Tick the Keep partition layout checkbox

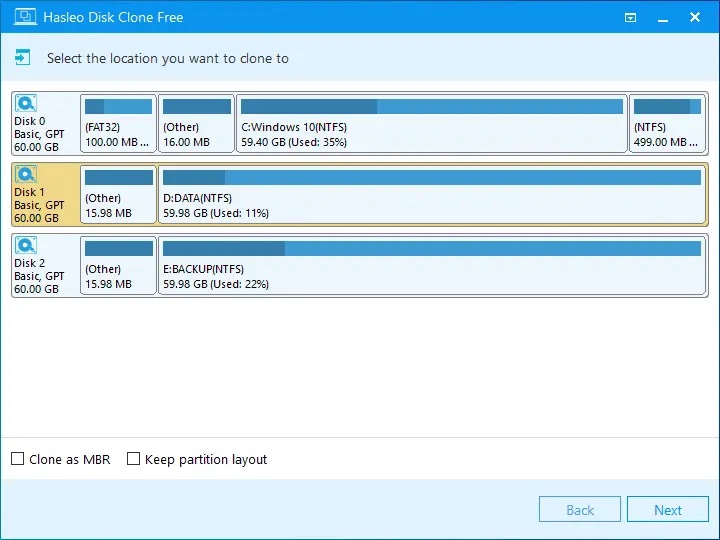(x=133, y=459)
